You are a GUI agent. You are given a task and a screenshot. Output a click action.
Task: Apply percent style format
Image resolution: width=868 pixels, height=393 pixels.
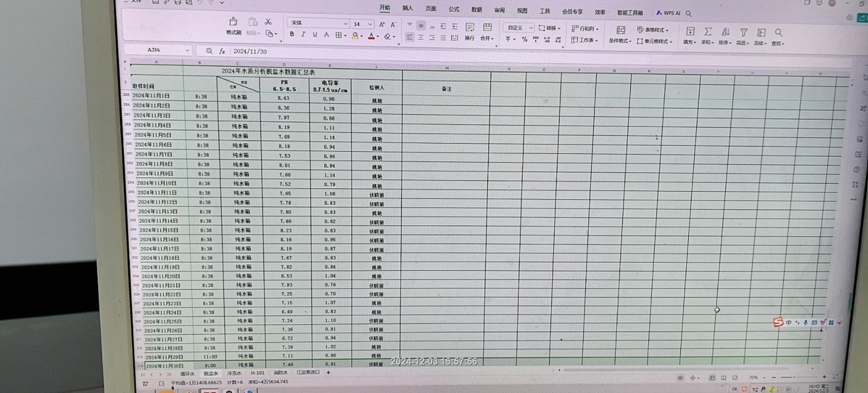tap(524, 39)
